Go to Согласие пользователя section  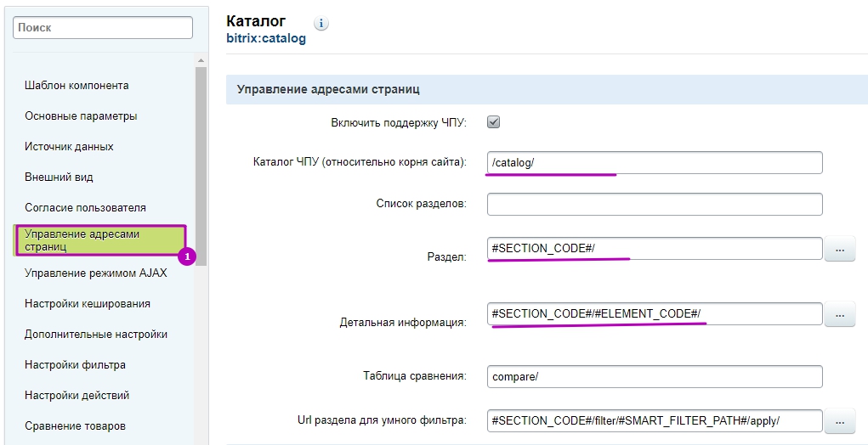pyautogui.click(x=85, y=208)
